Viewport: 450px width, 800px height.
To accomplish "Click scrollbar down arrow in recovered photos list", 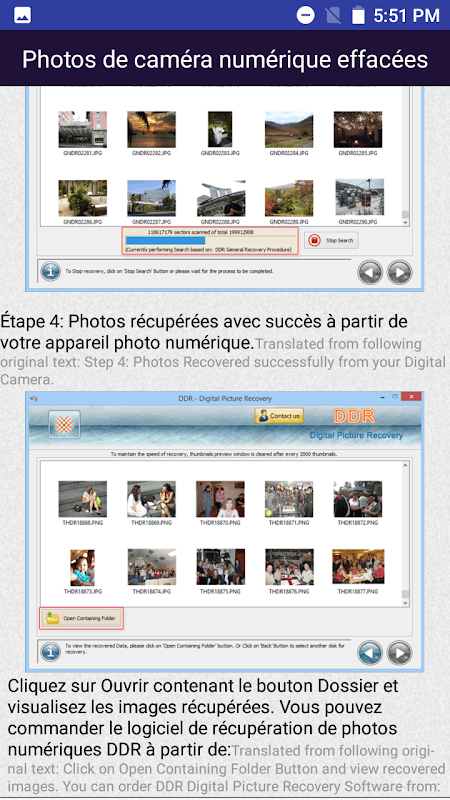I will [405, 603].
